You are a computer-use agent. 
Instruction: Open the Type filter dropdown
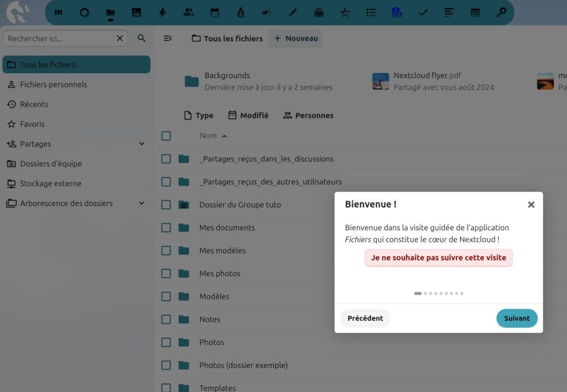click(199, 115)
